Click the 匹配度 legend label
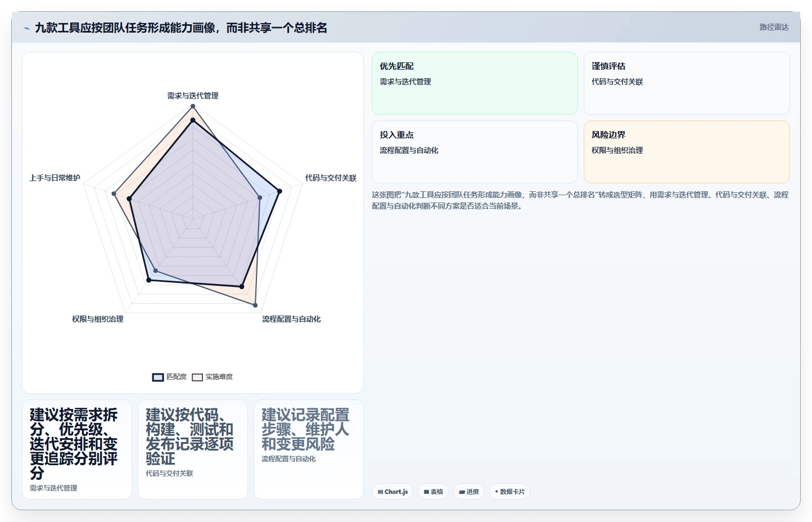Image resolution: width=812 pixels, height=522 pixels. pyautogui.click(x=177, y=377)
